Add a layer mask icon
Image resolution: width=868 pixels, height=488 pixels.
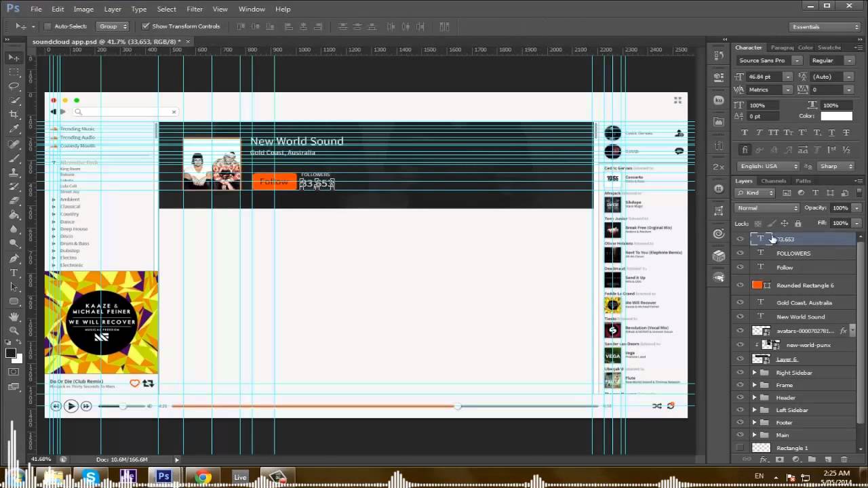click(779, 460)
